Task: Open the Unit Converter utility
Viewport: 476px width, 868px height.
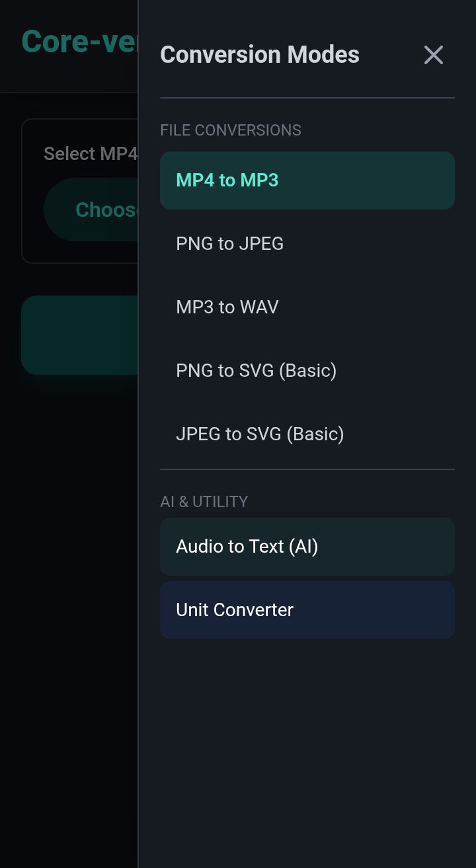Action: [307, 610]
